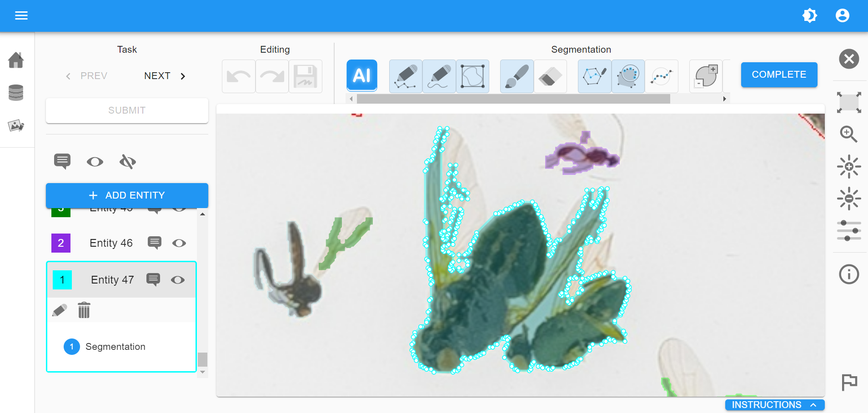The image size is (868, 413).
Task: Activate the AI segmentation tool
Action: point(362,75)
